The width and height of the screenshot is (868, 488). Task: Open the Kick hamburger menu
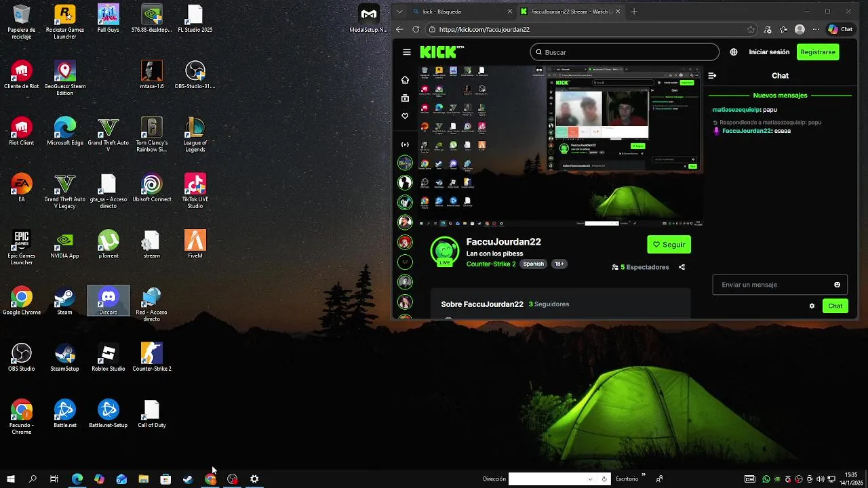click(406, 52)
